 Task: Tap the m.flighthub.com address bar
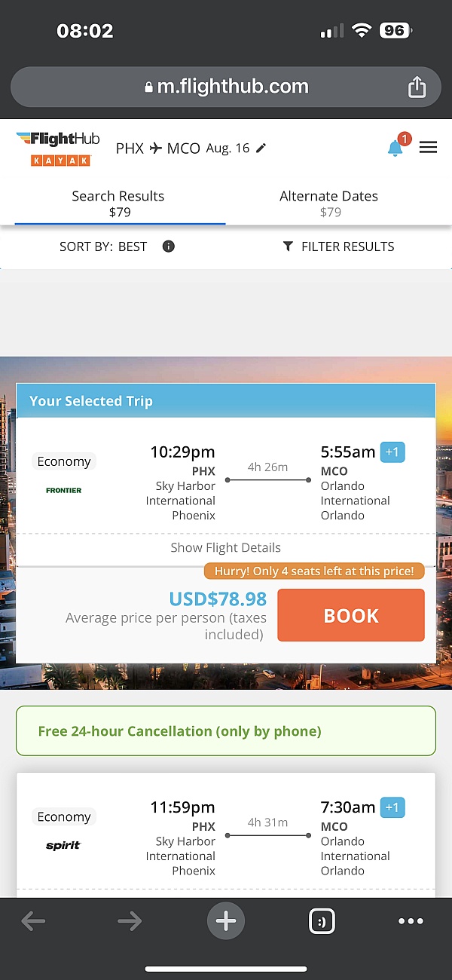(226, 87)
